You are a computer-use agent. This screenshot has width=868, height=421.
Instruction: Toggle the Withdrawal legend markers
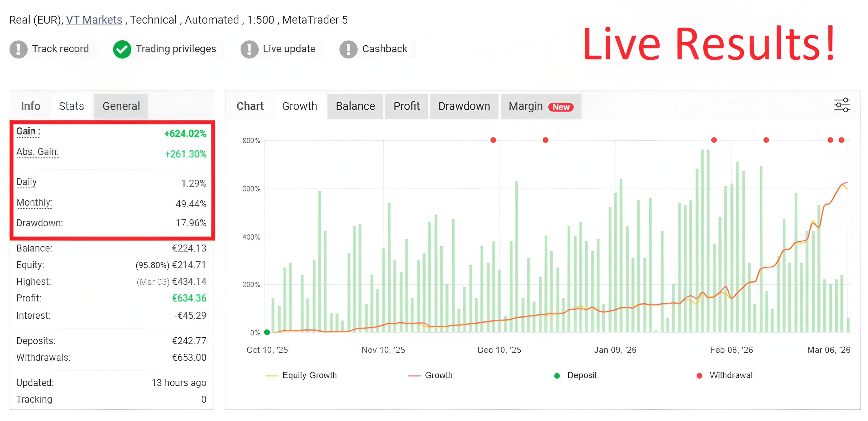click(x=724, y=375)
